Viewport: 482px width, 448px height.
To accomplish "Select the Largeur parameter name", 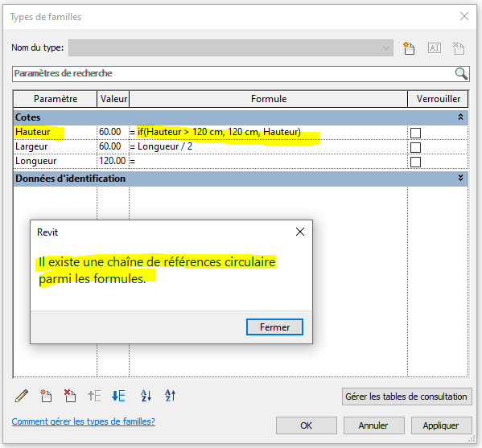I will click(x=31, y=146).
